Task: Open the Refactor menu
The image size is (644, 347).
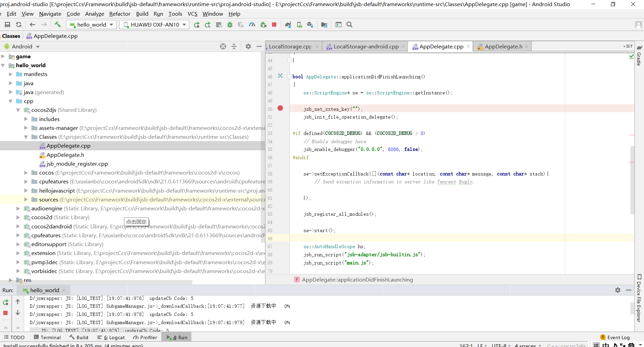Action: click(120, 14)
